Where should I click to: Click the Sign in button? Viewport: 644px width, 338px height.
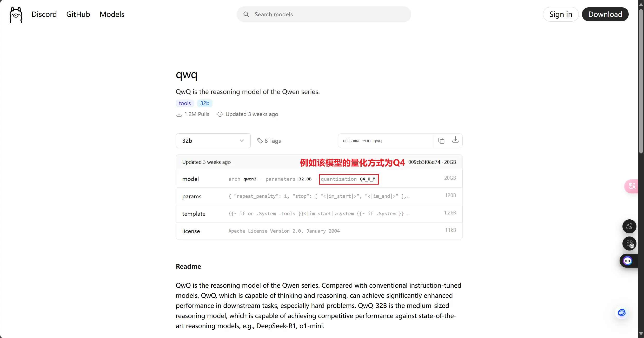(x=561, y=14)
